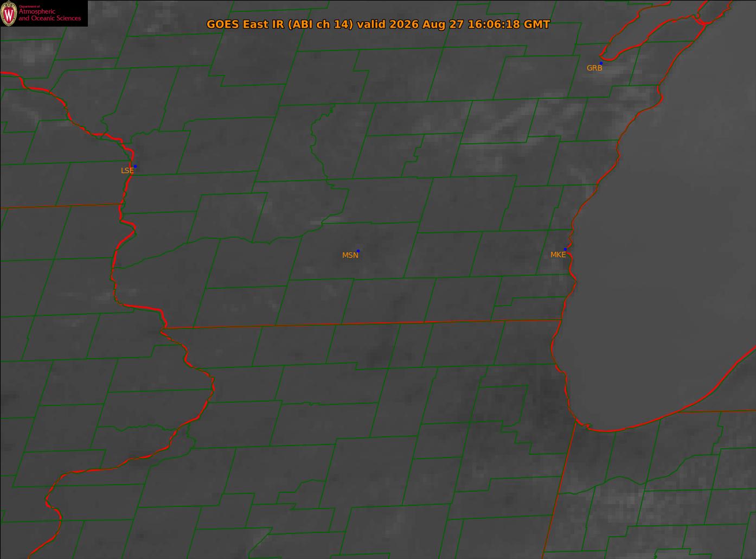Screen dimensions: 756x559
Task: Select the MKE station label
Action: tap(558, 255)
